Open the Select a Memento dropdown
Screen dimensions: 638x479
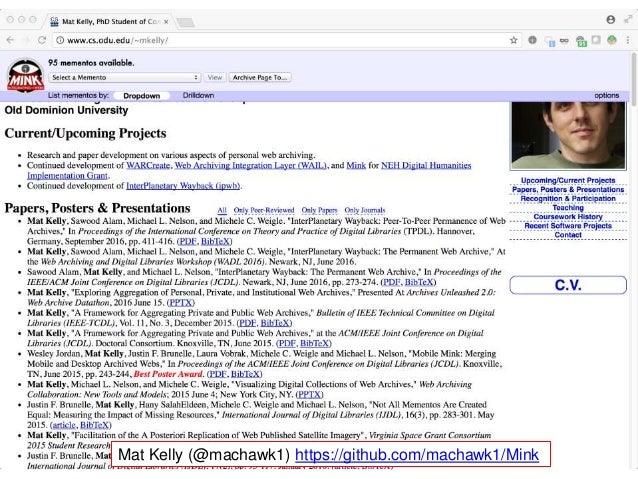125,77
